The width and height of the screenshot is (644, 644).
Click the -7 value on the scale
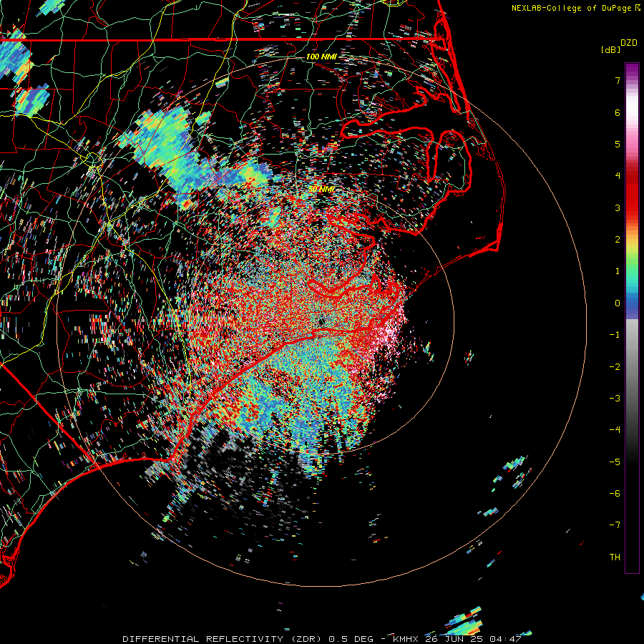click(615, 525)
